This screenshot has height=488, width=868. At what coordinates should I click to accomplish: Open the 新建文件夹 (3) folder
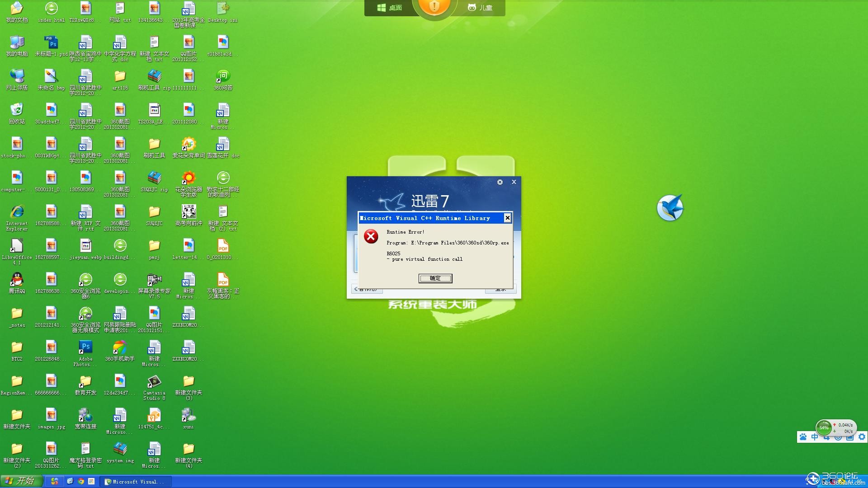point(189,388)
